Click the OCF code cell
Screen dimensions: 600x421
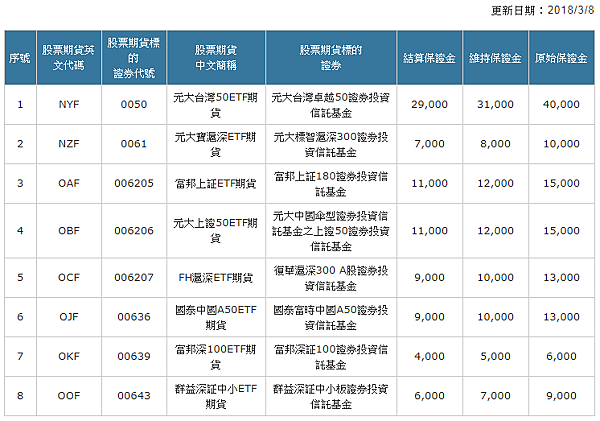69,277
